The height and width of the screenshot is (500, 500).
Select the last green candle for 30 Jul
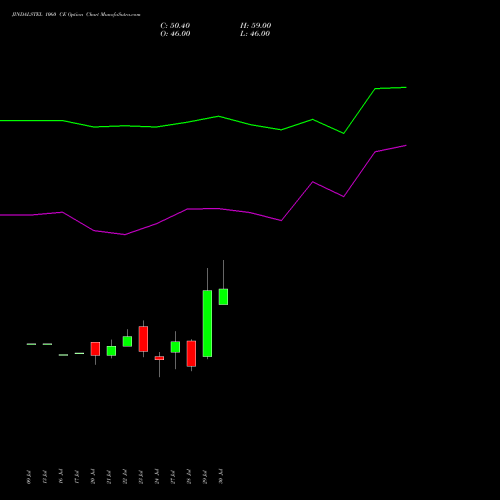223,297
